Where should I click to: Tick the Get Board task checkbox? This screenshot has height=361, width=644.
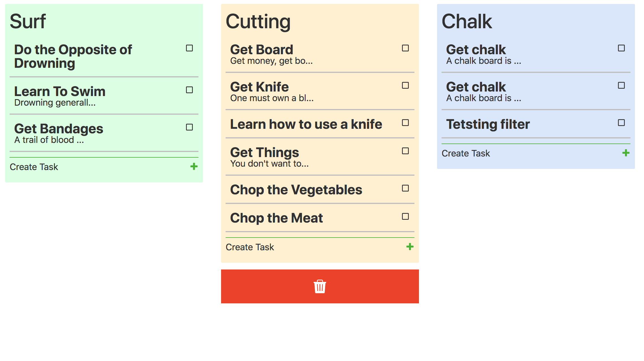(x=405, y=48)
